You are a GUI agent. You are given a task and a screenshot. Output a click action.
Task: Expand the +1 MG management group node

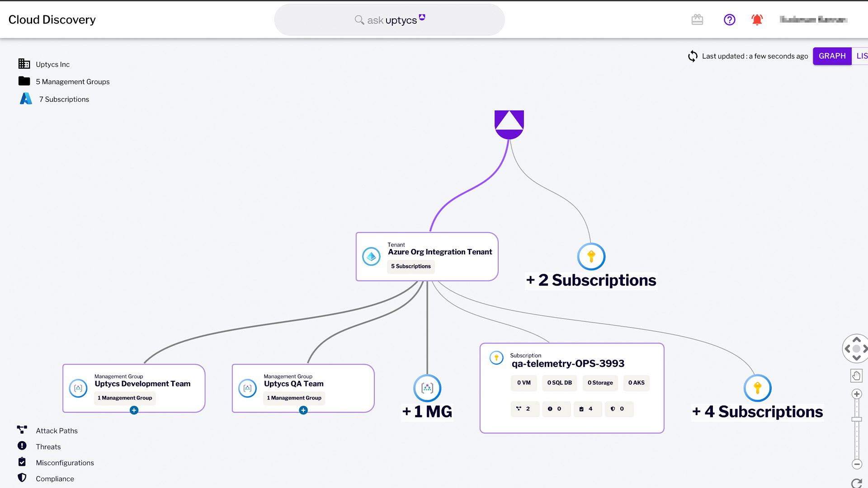426,388
